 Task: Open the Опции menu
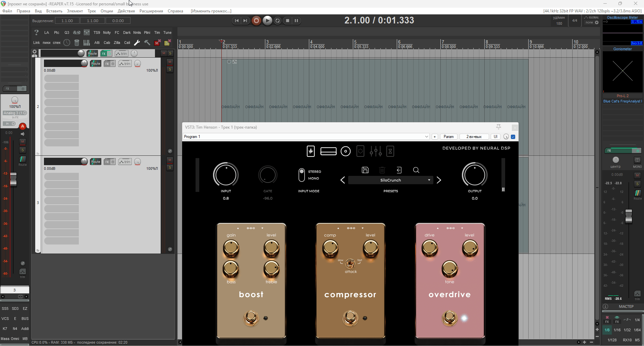point(107,11)
